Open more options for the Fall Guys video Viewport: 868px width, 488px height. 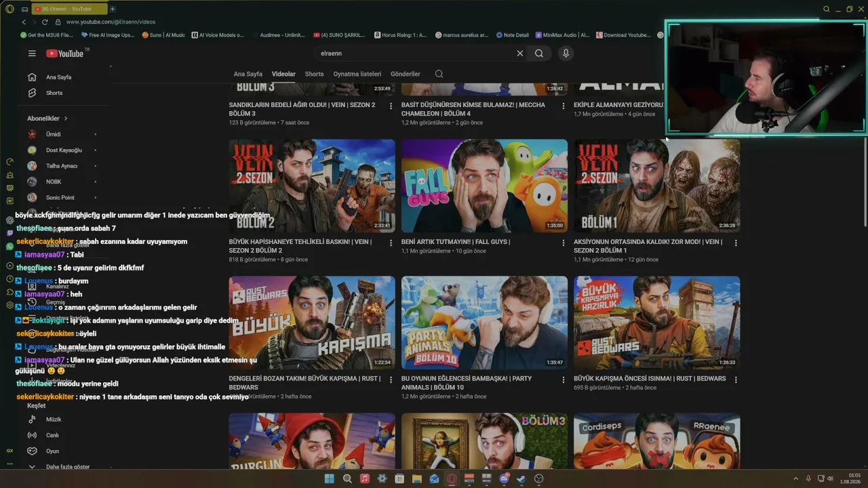(563, 243)
